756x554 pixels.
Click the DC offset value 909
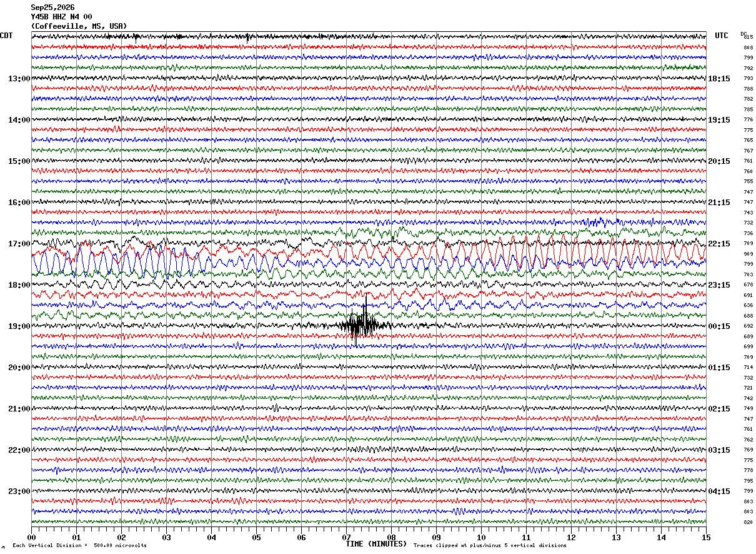click(x=748, y=254)
